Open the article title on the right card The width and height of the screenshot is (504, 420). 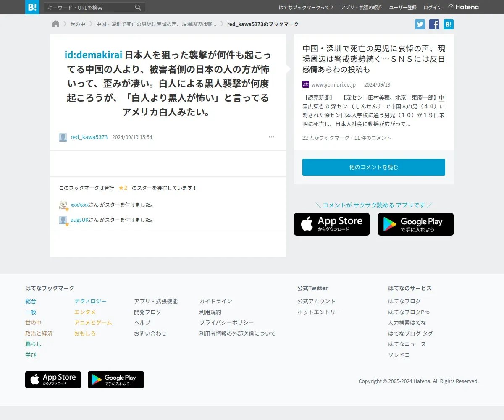tap(374, 59)
